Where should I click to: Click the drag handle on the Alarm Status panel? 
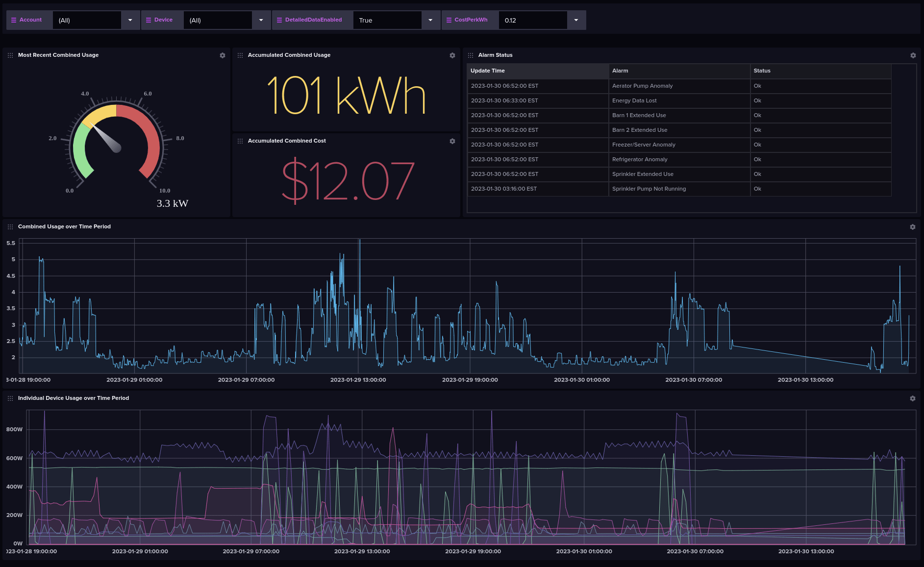point(471,55)
